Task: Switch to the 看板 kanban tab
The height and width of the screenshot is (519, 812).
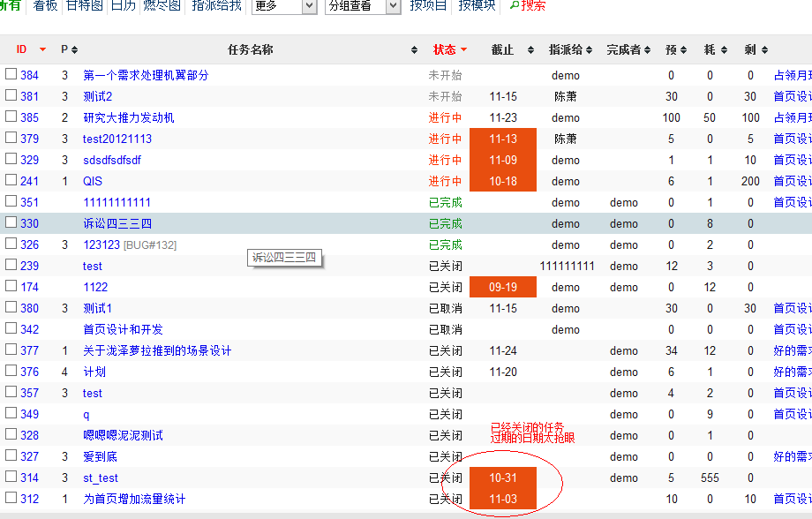Action: click(45, 5)
